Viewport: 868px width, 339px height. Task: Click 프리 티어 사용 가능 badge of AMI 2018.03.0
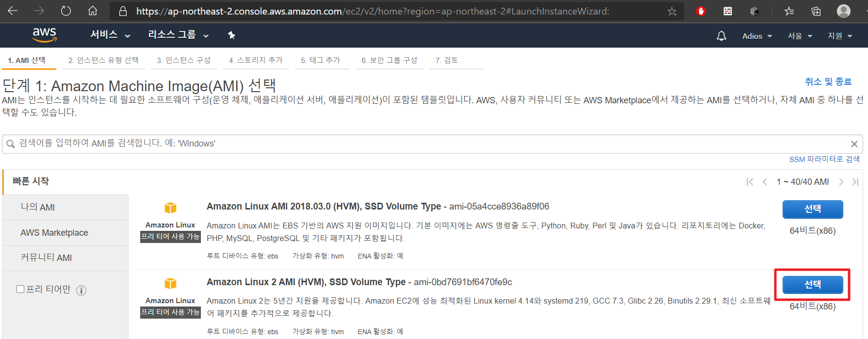(x=170, y=237)
